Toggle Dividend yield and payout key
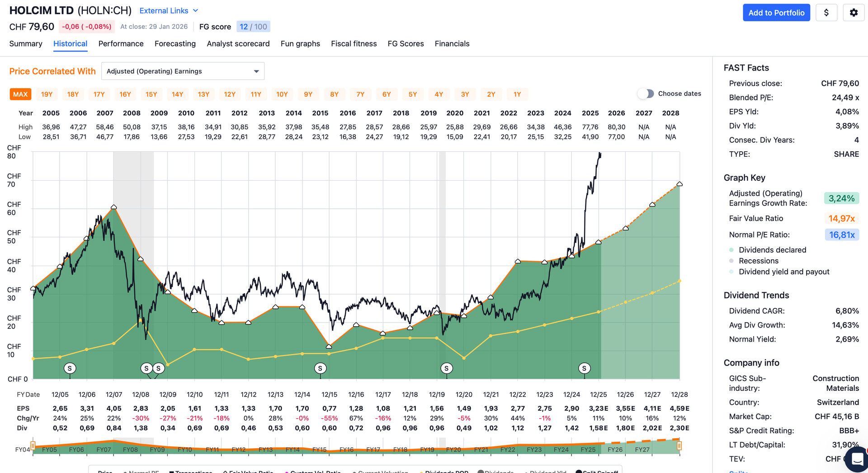 click(x=783, y=272)
